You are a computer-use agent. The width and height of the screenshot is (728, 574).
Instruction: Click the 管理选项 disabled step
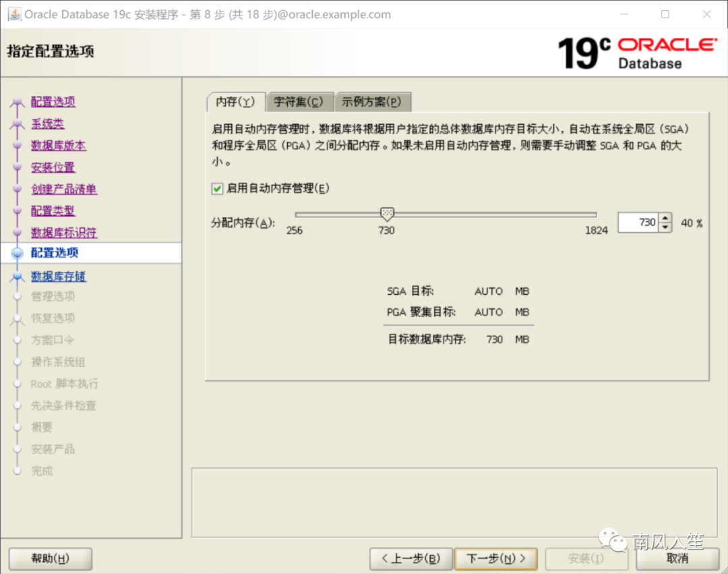(53, 296)
